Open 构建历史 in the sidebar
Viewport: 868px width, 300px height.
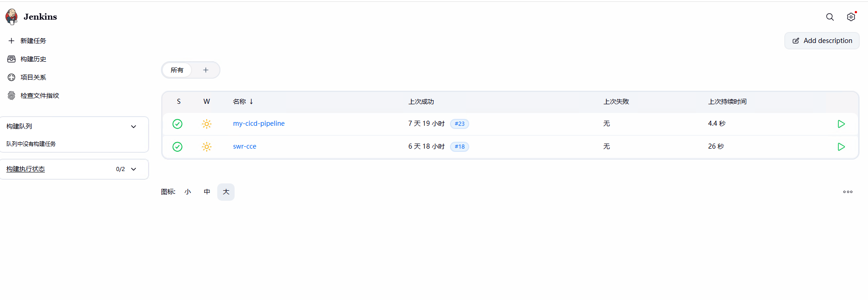click(33, 59)
